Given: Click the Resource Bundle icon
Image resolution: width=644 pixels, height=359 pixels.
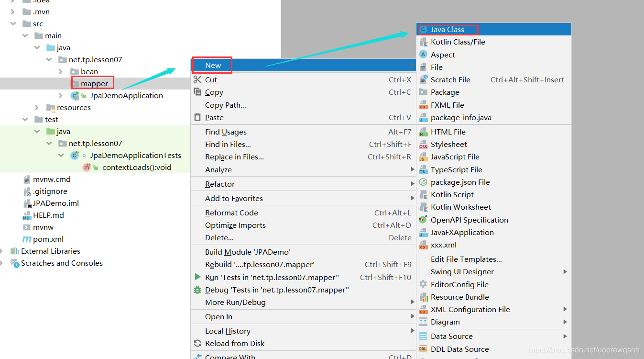Looking at the screenshot, I should pyautogui.click(x=423, y=297).
